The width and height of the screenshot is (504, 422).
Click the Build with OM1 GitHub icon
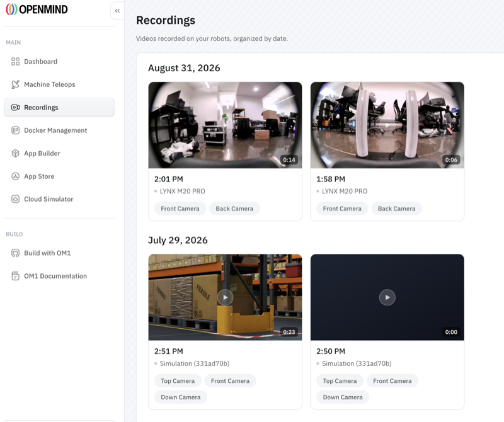[15, 253]
